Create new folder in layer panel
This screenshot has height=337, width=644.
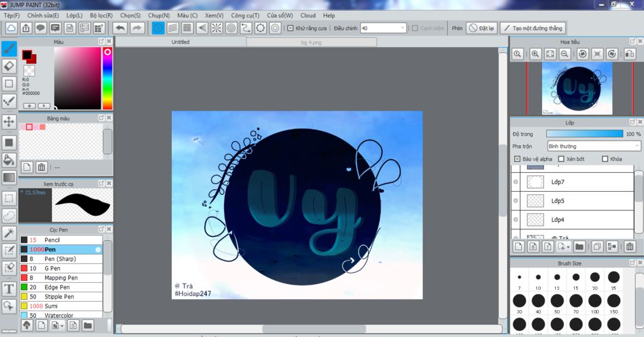point(579,246)
